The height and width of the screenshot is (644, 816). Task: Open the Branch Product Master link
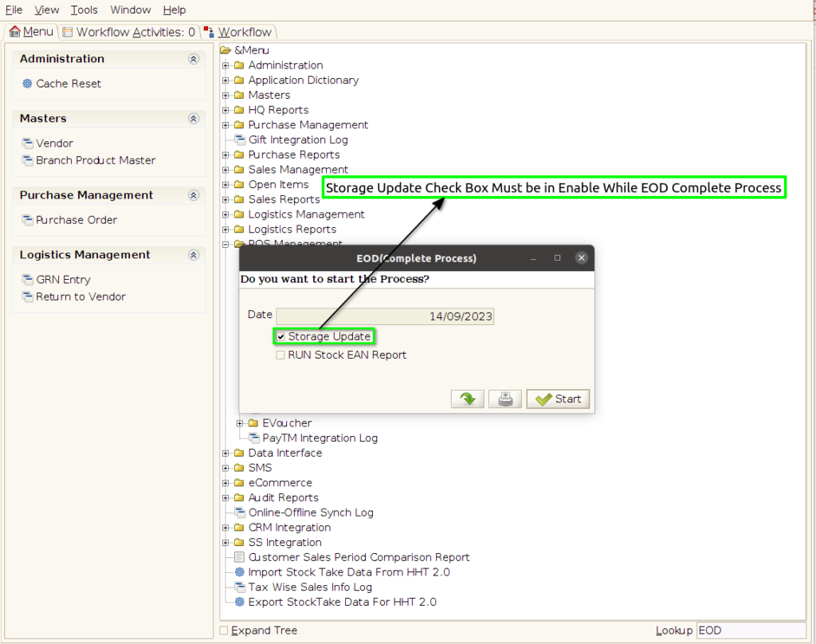pyautogui.click(x=96, y=160)
